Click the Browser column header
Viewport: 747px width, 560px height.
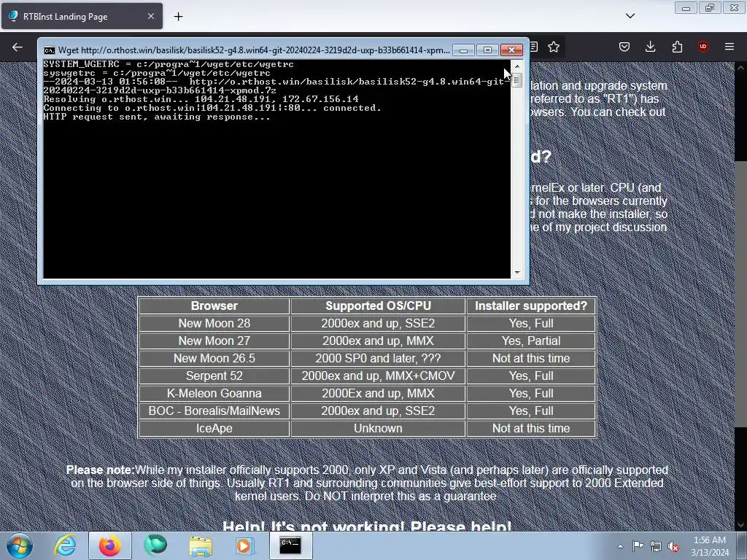point(214,306)
